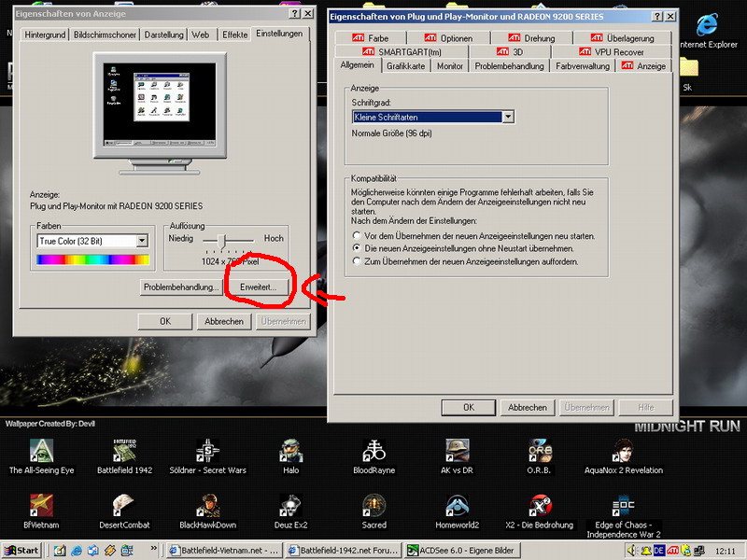Open the Darstellung tab
Viewport: 747px width, 560px height.
click(164, 35)
